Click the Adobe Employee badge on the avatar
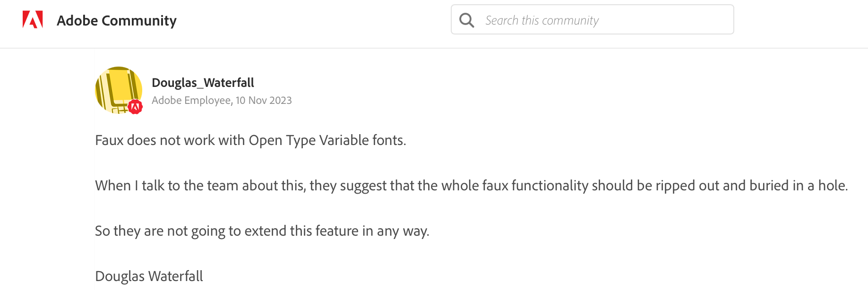 [x=135, y=107]
